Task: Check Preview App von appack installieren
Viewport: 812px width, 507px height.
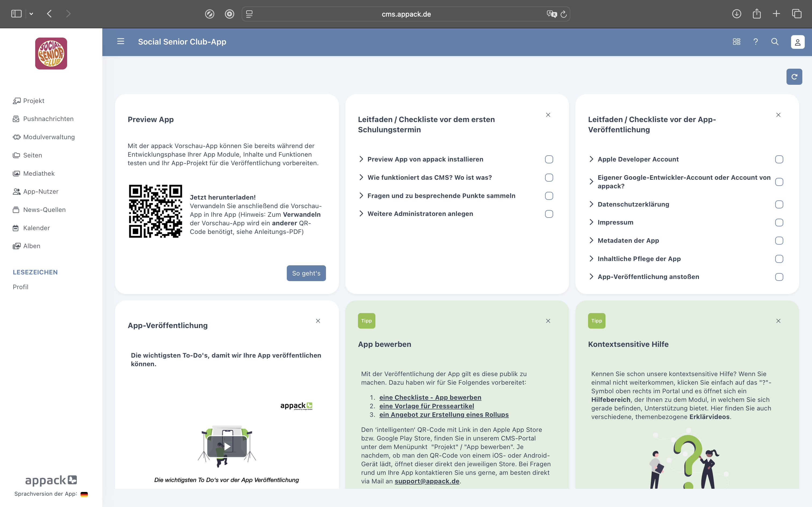Action: [549, 159]
